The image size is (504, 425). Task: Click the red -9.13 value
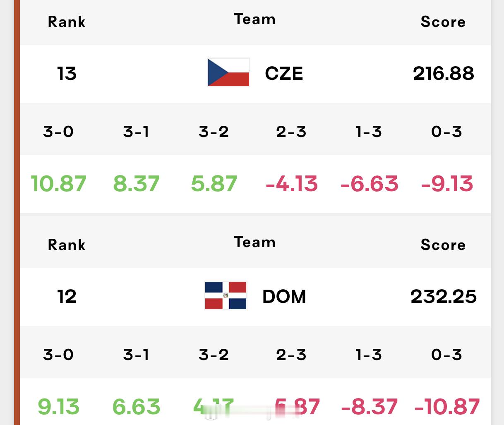pos(447,184)
